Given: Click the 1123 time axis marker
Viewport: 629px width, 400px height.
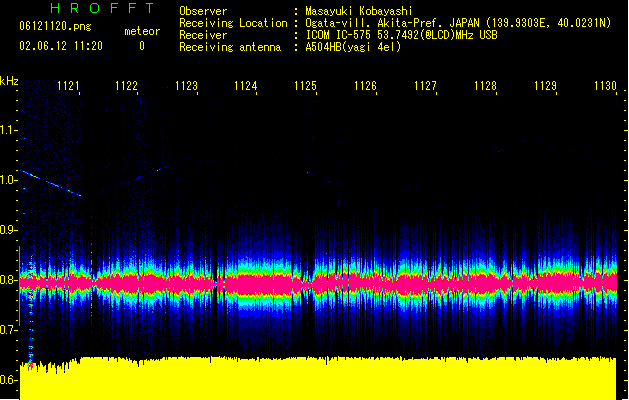Looking at the screenshot, I should 187,86.
